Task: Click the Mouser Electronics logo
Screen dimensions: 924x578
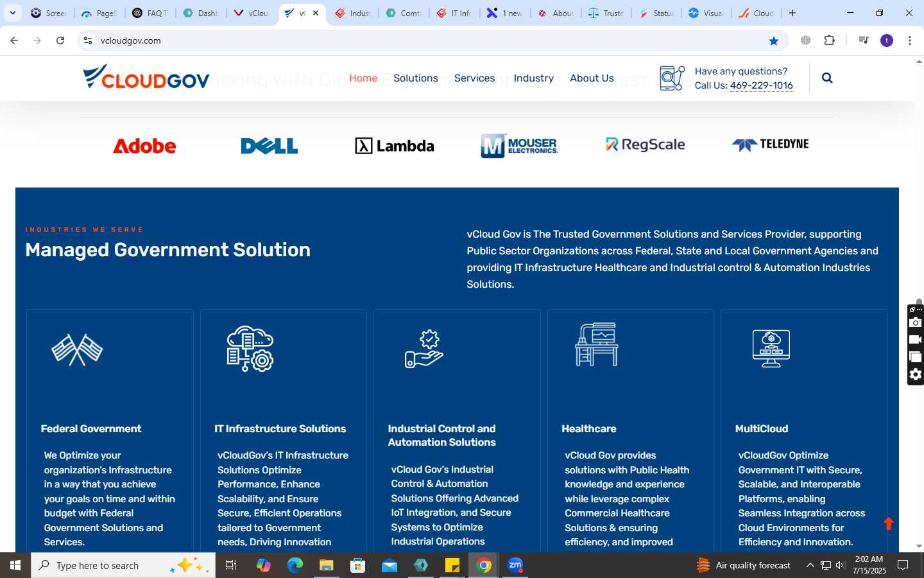Action: pyautogui.click(x=520, y=146)
